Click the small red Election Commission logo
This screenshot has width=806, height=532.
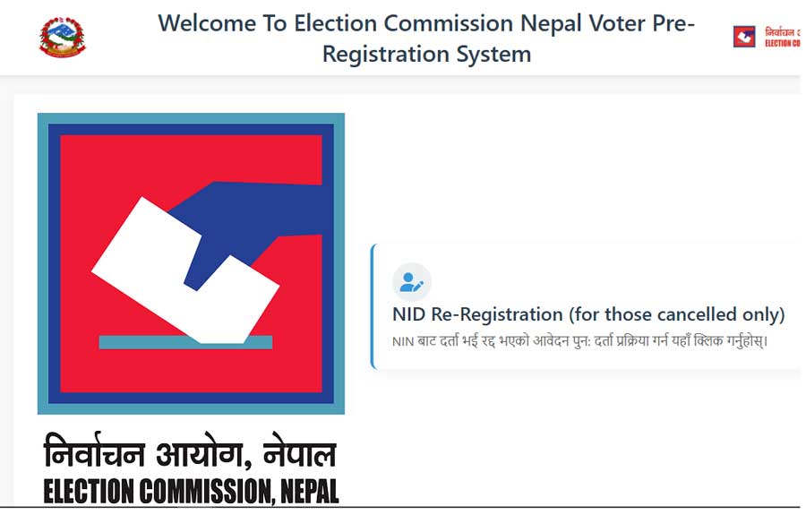click(744, 37)
